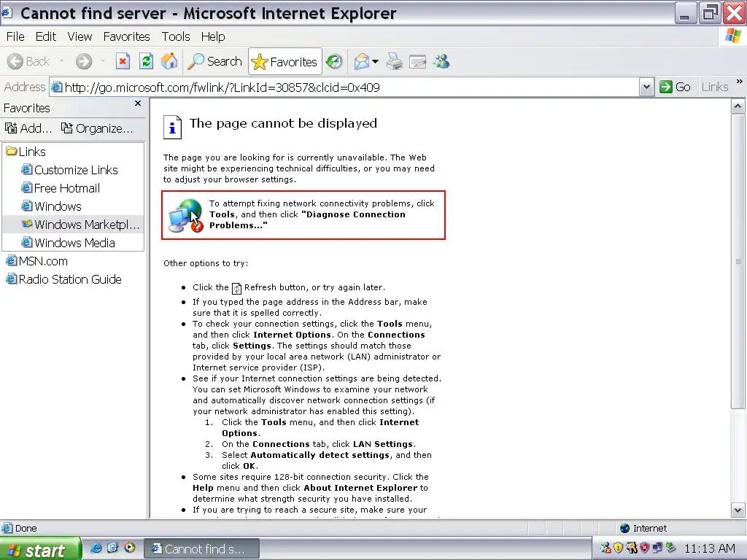747x560 pixels.
Task: Open the Windows favorite link
Action: click(52, 206)
